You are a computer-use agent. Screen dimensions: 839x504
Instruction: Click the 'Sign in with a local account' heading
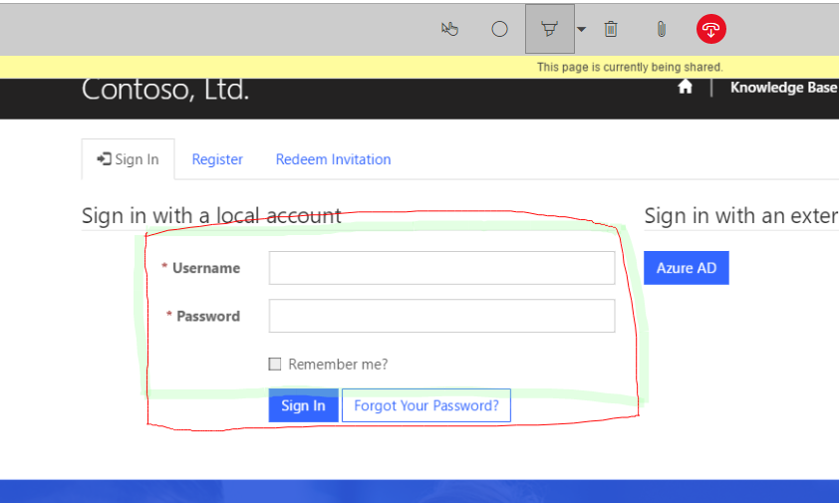(211, 216)
